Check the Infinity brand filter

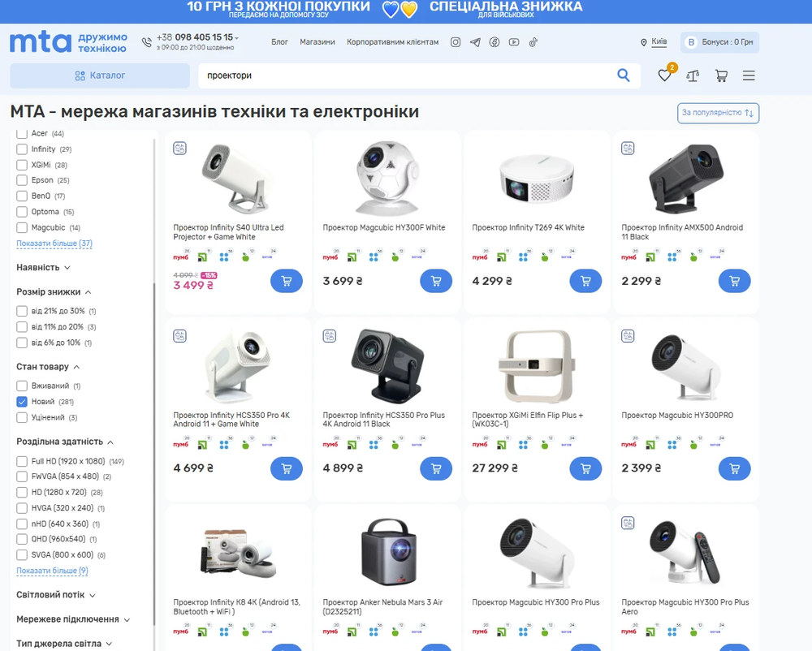click(22, 149)
